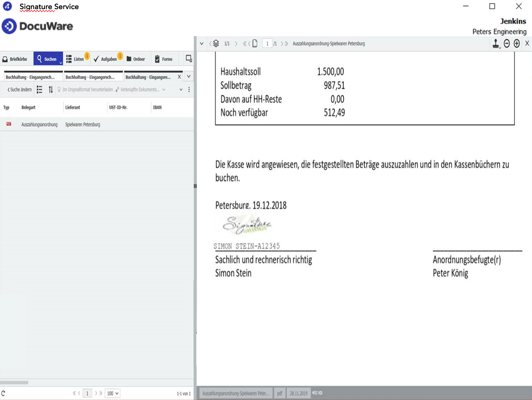Open the Briefkörbe tab
Viewport: 532px width, 400px height.
click(x=15, y=59)
